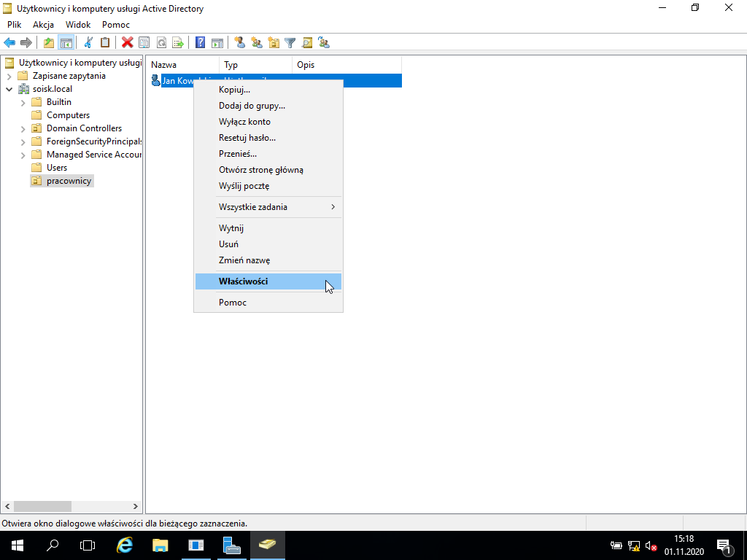
Task: Expand the ForeignSecurityPrincipals node
Action: coord(23,142)
